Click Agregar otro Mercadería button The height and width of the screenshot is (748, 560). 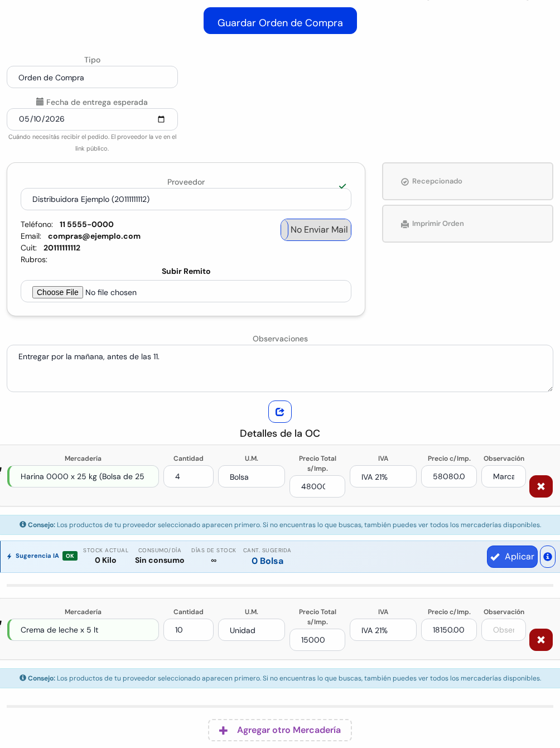[280, 730]
